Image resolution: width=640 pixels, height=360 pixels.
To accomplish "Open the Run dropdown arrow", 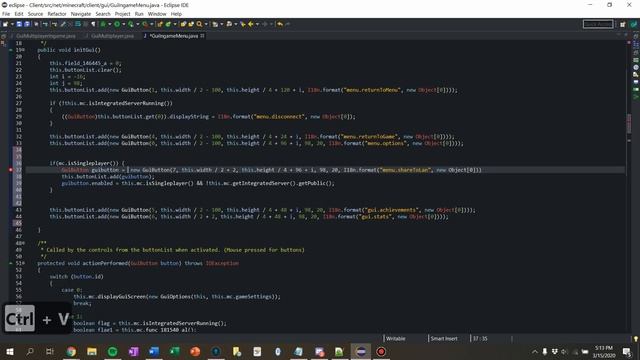I will (x=124, y=24).
